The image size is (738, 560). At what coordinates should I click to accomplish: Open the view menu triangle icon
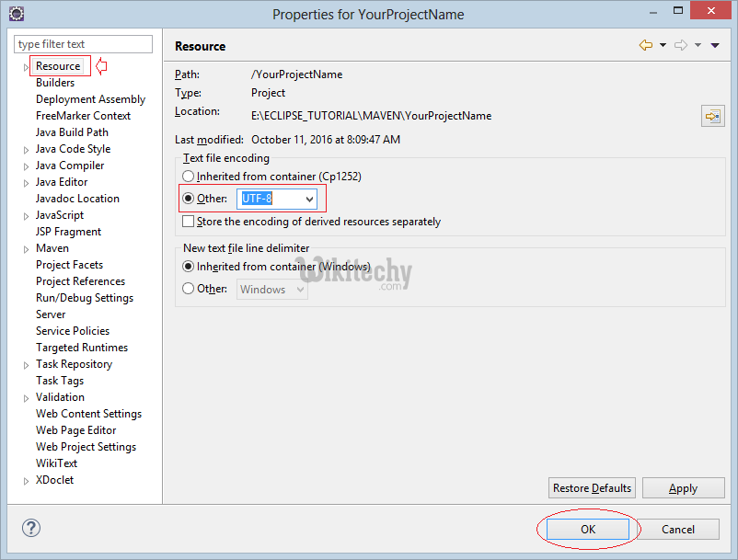(x=715, y=45)
